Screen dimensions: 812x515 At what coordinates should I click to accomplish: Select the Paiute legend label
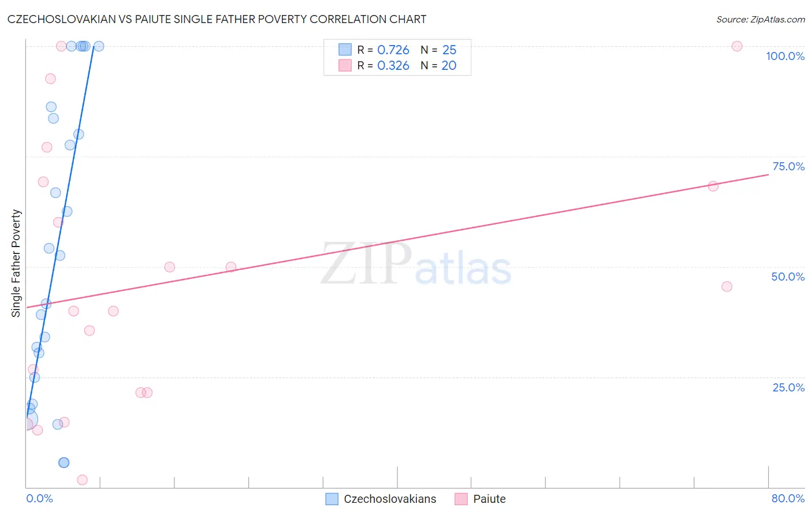(x=489, y=499)
